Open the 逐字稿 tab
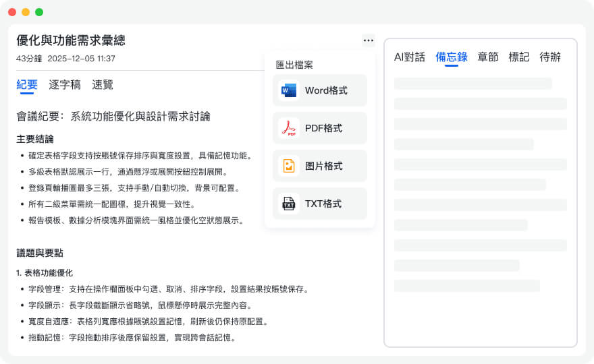Screen dimensions: 594x364 65,84
